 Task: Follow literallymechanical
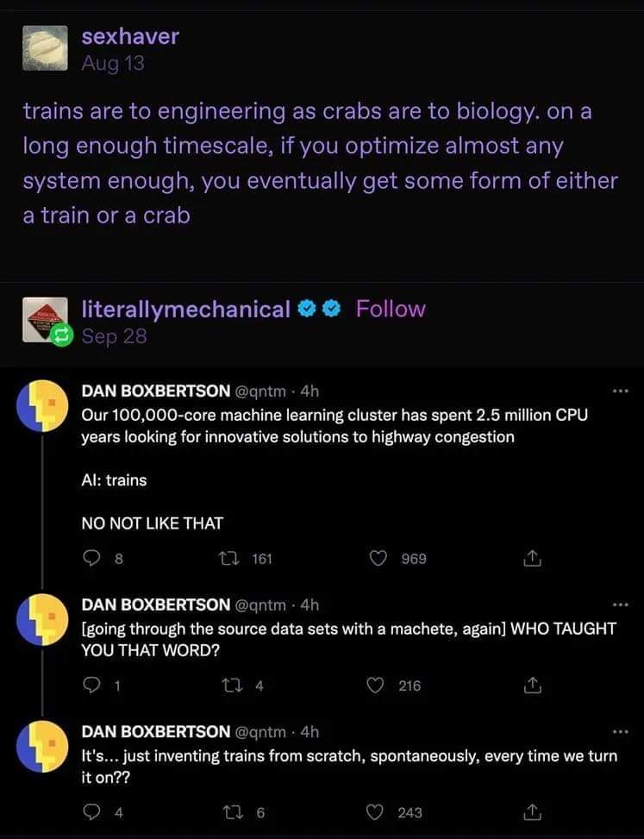pos(391,309)
